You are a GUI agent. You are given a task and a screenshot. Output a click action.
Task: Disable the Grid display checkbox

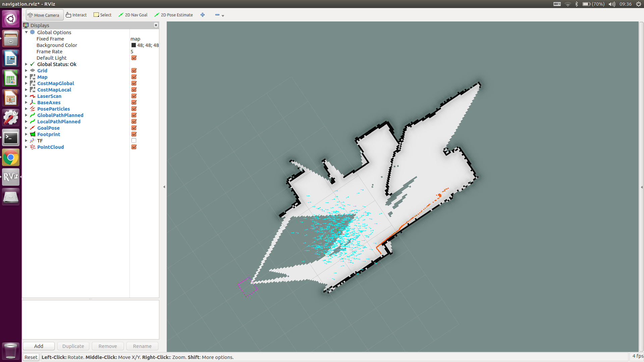click(x=134, y=70)
